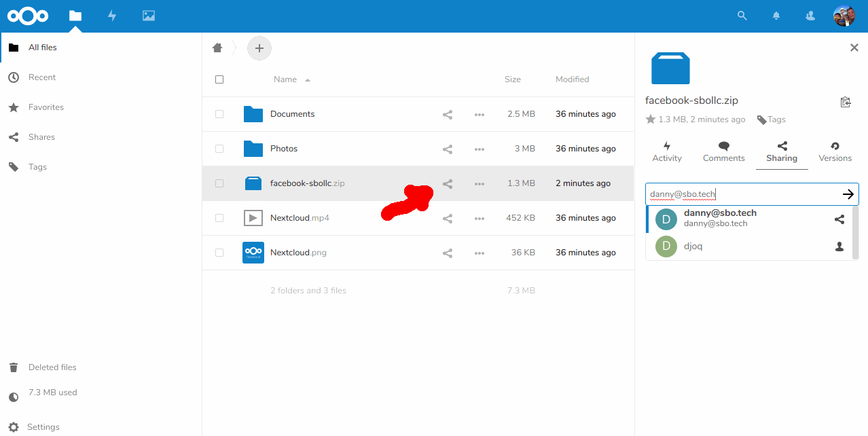Open the notifications bell
868x436 pixels.
coord(776,16)
